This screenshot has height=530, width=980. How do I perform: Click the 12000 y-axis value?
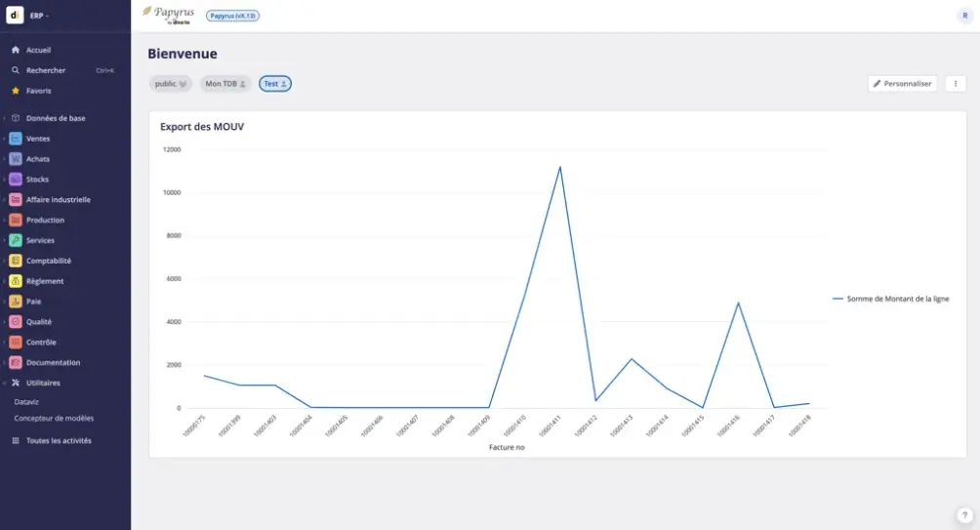click(x=172, y=149)
